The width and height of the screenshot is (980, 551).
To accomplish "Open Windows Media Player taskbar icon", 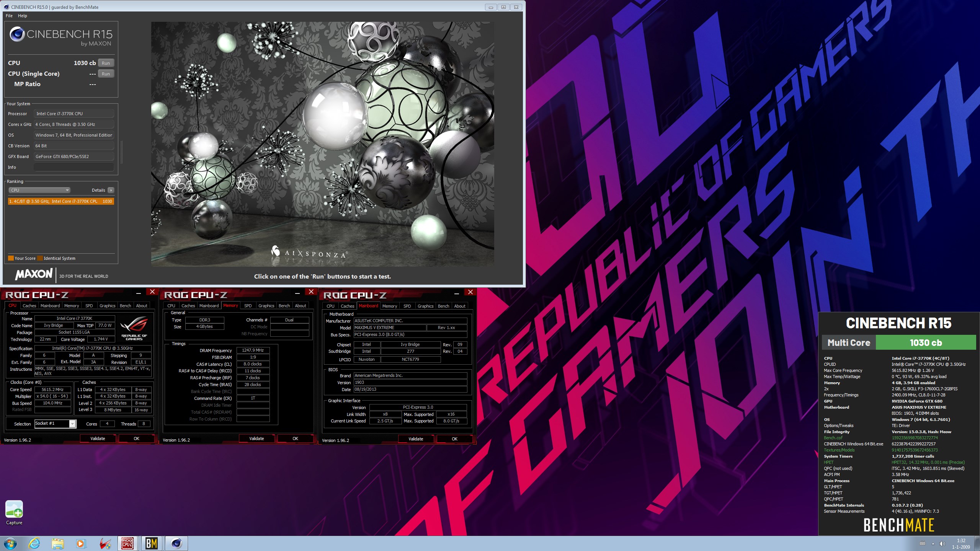I will click(80, 543).
